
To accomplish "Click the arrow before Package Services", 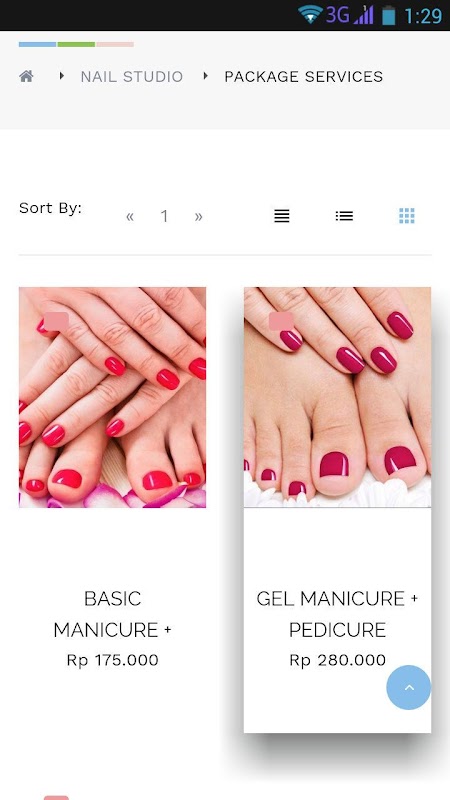I will click(206, 76).
